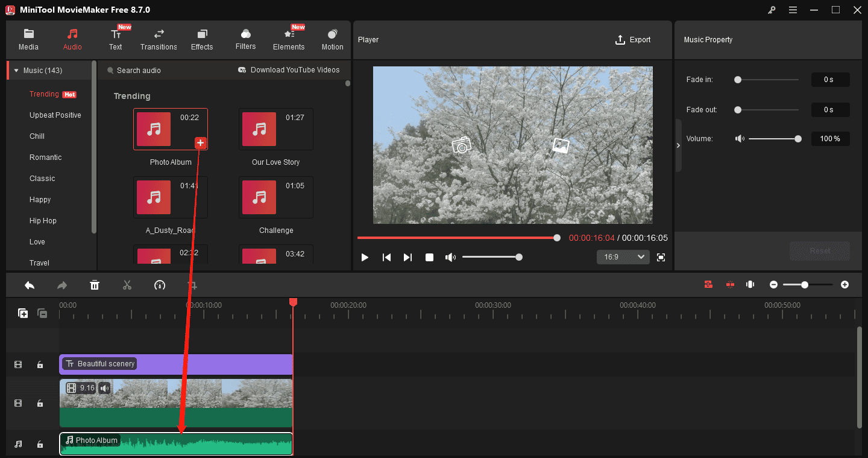Screen dimensions: 868x458
Task: Open Download YouTube Videos link
Action: click(289, 70)
